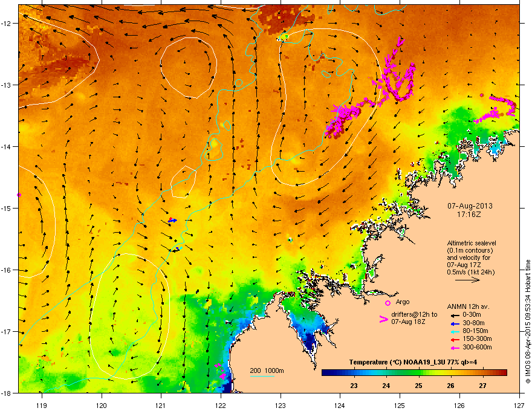Select the magenta 300-600m ANMN arrow
This screenshot has width=532, height=411.
[455, 348]
